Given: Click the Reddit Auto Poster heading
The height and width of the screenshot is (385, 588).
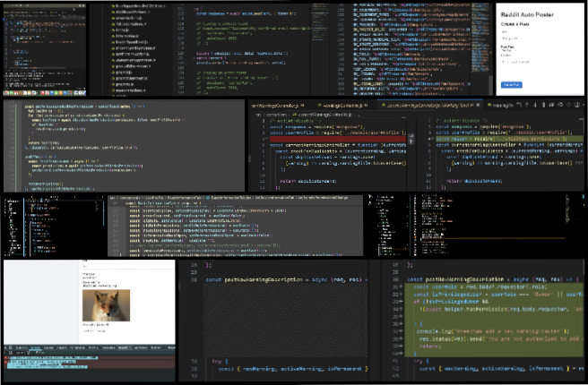Looking at the screenshot, I should click(527, 14).
